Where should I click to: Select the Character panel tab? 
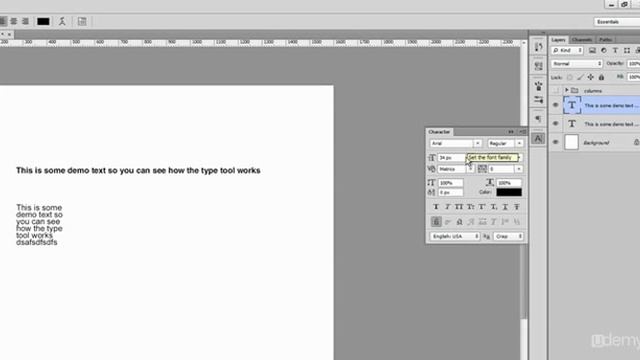[x=439, y=132]
